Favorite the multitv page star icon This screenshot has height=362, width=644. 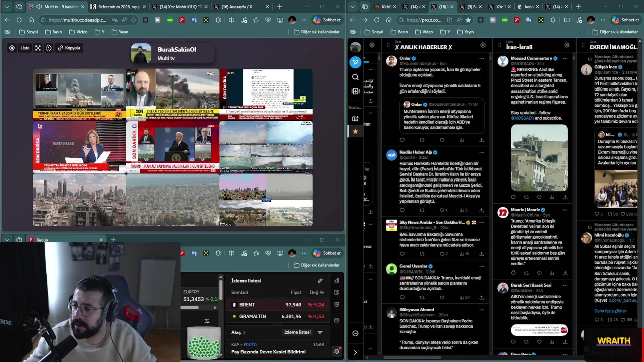point(133,20)
